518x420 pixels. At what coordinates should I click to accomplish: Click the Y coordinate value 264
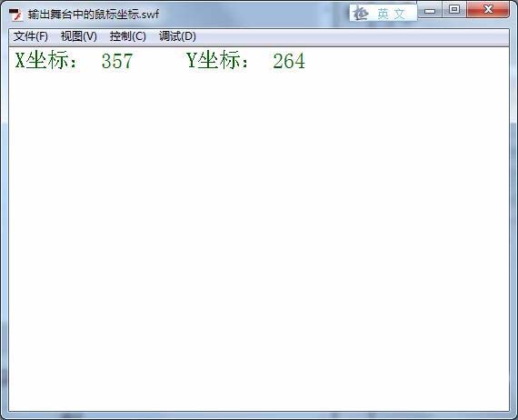click(289, 61)
